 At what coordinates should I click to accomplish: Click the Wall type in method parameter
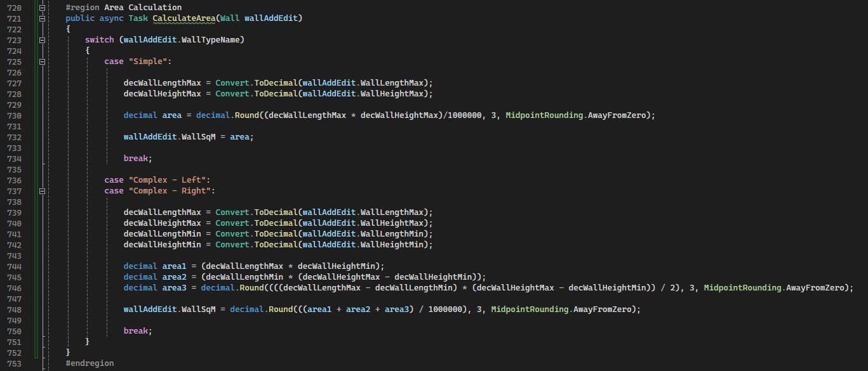[229, 18]
